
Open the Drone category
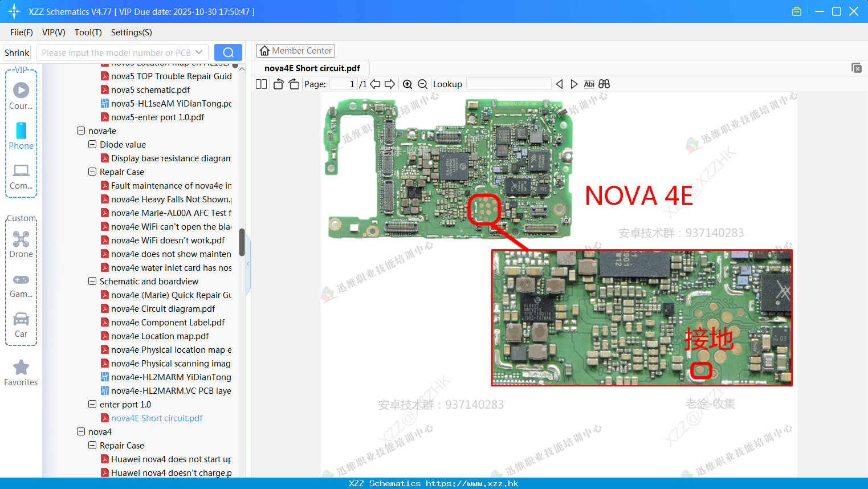[x=21, y=244]
